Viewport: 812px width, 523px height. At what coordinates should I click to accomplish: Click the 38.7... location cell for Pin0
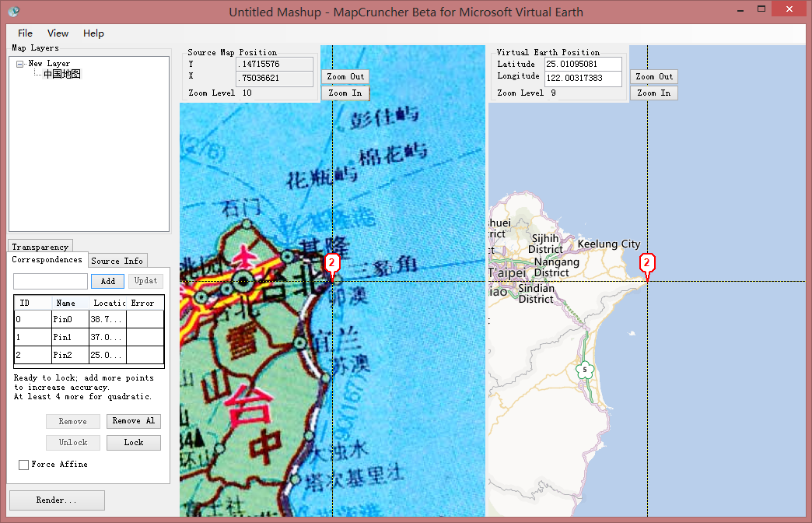[107, 319]
